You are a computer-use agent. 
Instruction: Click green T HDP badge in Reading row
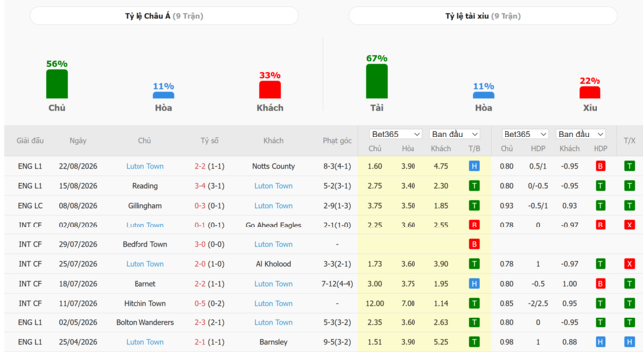click(600, 186)
